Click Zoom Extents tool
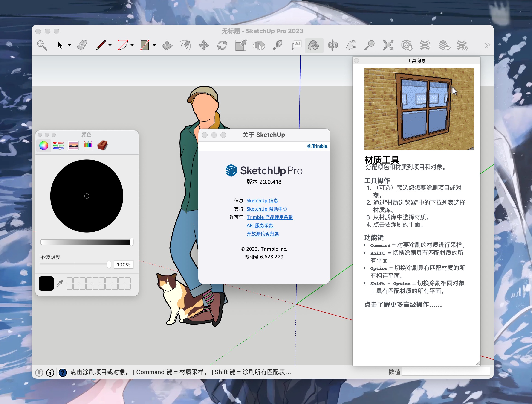This screenshot has height=404, width=532. [x=388, y=45]
